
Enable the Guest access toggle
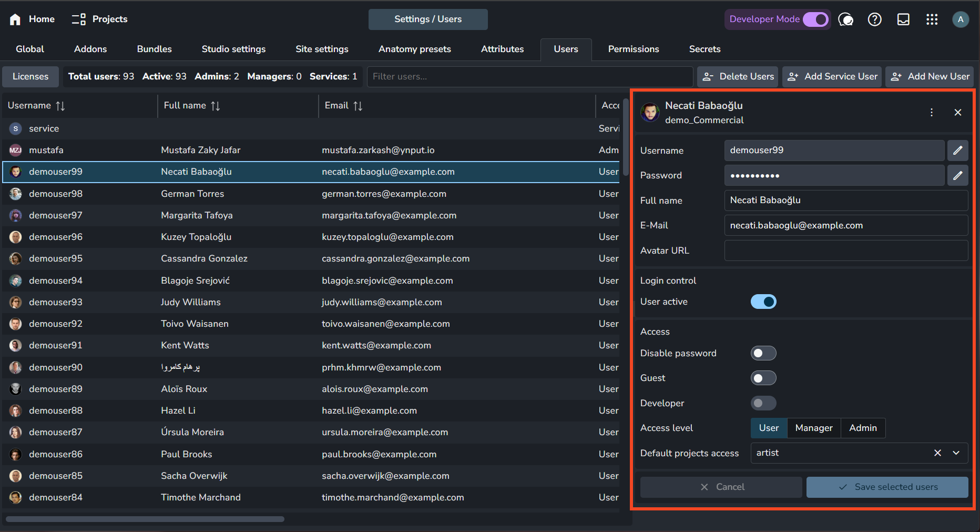click(x=763, y=378)
